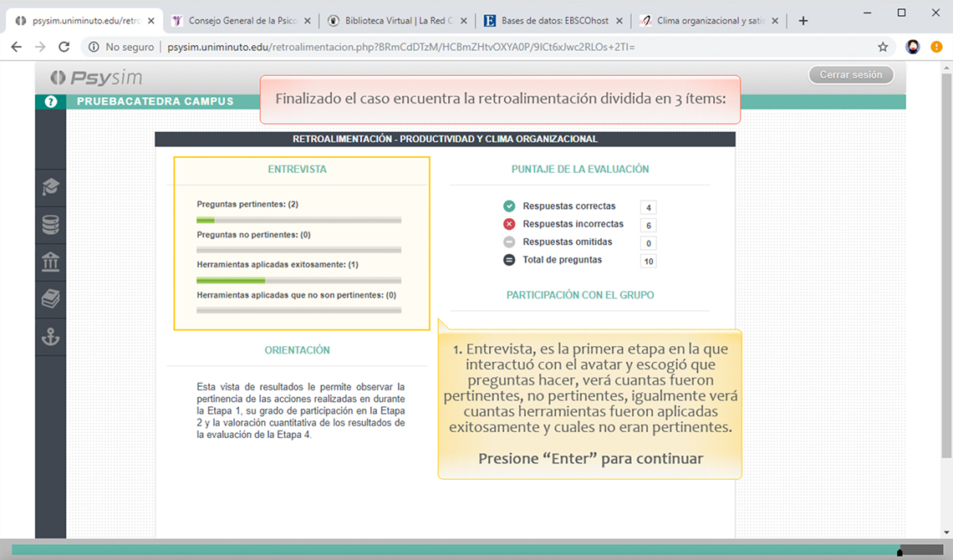Click 'Herramientas aplicadas exitosamente: (1)' label

pyautogui.click(x=278, y=265)
